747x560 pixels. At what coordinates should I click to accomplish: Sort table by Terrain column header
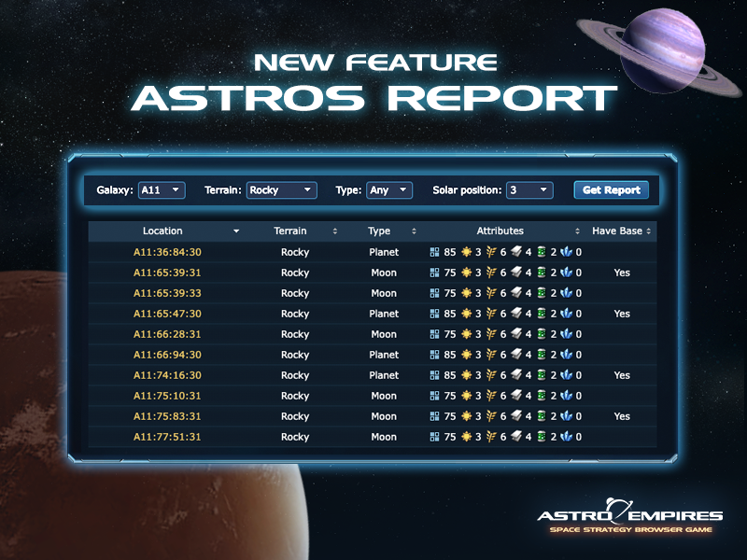(x=290, y=231)
